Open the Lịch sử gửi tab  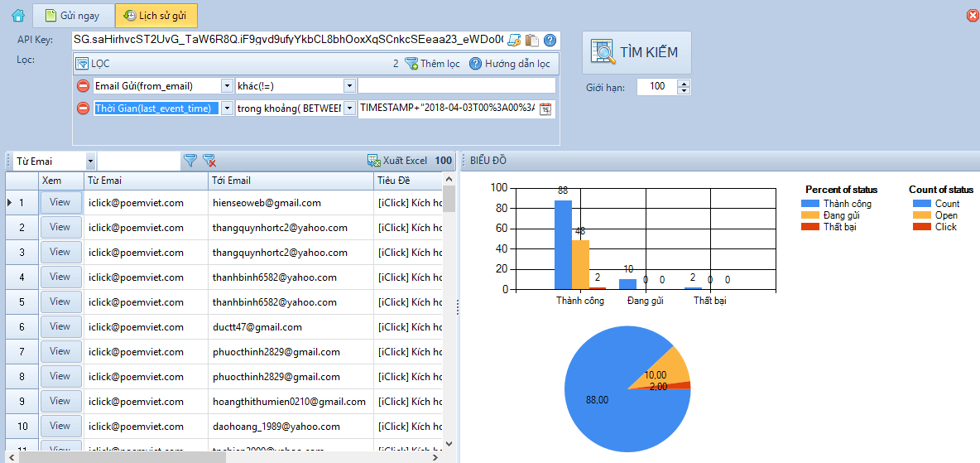click(x=156, y=16)
